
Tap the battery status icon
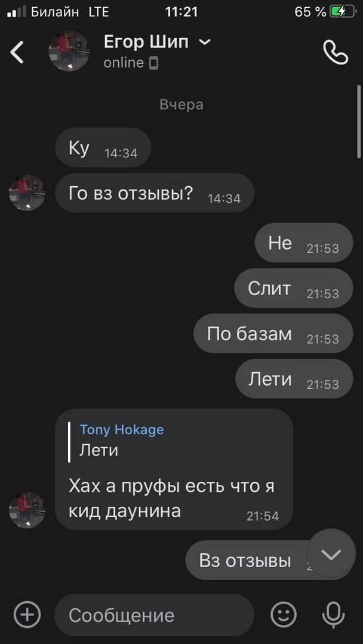click(x=343, y=13)
